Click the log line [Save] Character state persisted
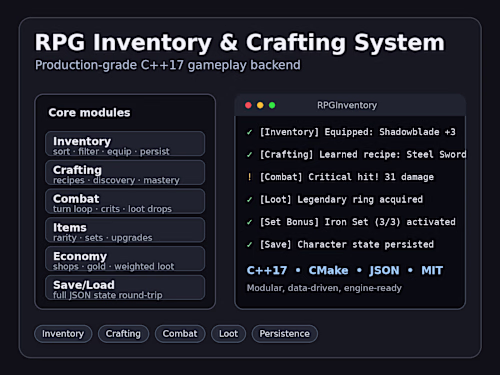Screen dimensions: 500x375 coord(347,244)
